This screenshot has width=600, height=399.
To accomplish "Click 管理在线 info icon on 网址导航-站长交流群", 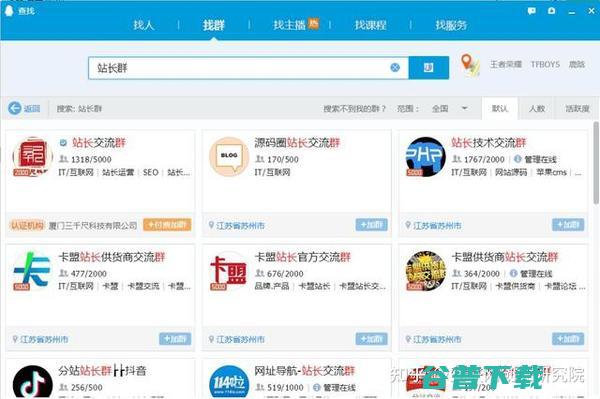I will point(317,388).
